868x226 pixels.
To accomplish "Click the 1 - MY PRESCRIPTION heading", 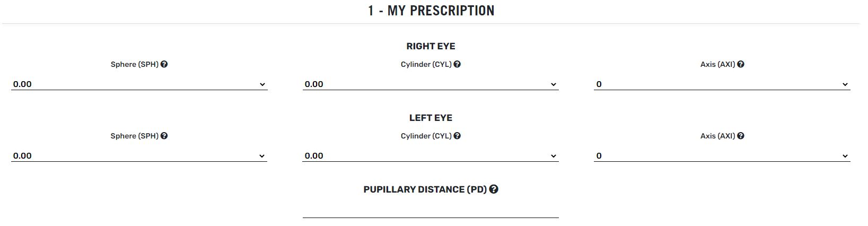I will pyautogui.click(x=431, y=11).
